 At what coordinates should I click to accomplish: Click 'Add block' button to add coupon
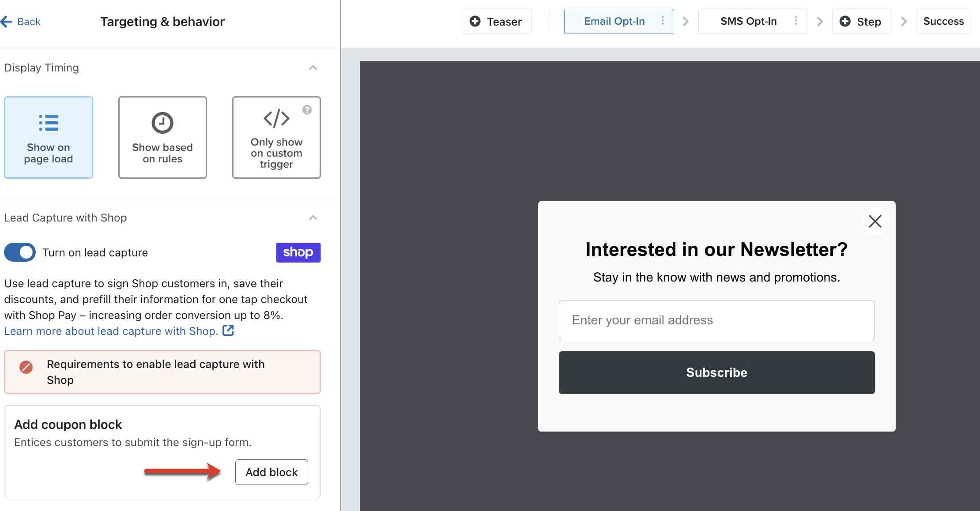point(271,472)
